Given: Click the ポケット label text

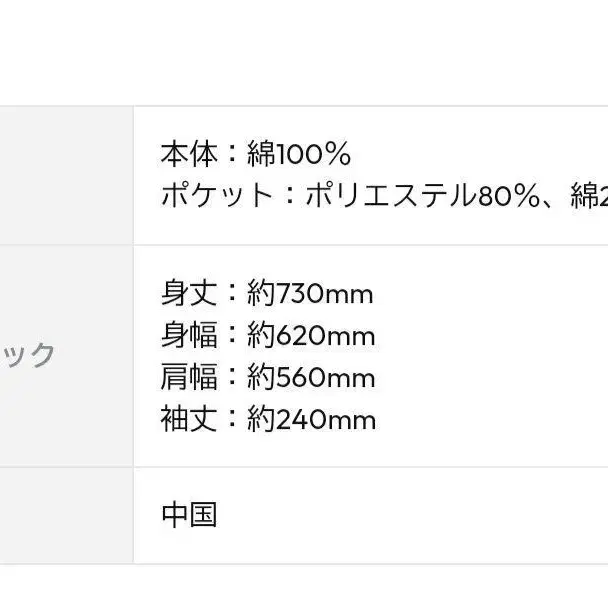Looking at the screenshot, I should (217, 195).
